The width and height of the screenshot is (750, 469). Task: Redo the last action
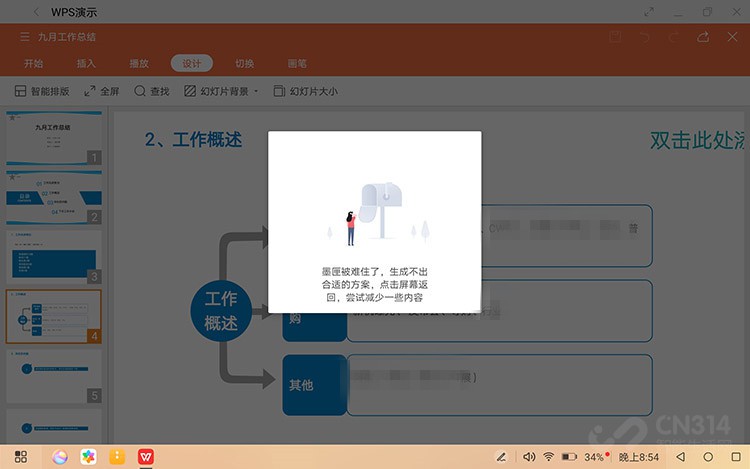point(674,37)
